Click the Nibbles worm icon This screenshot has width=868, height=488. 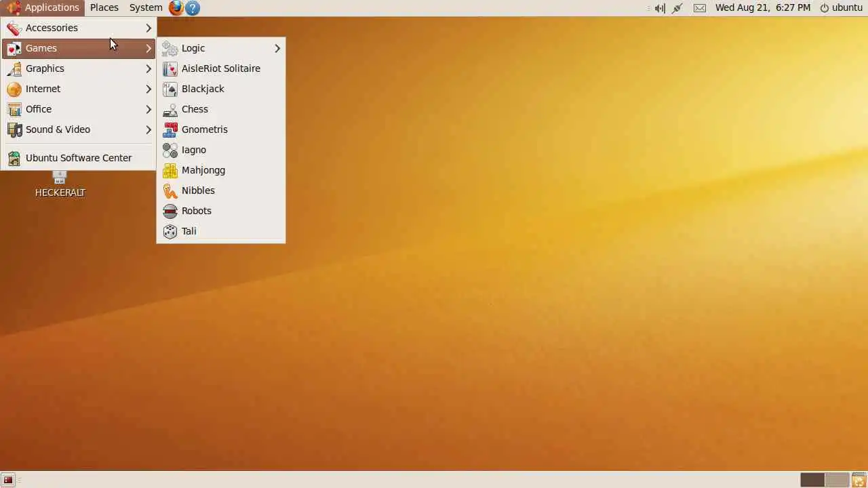[x=170, y=190]
